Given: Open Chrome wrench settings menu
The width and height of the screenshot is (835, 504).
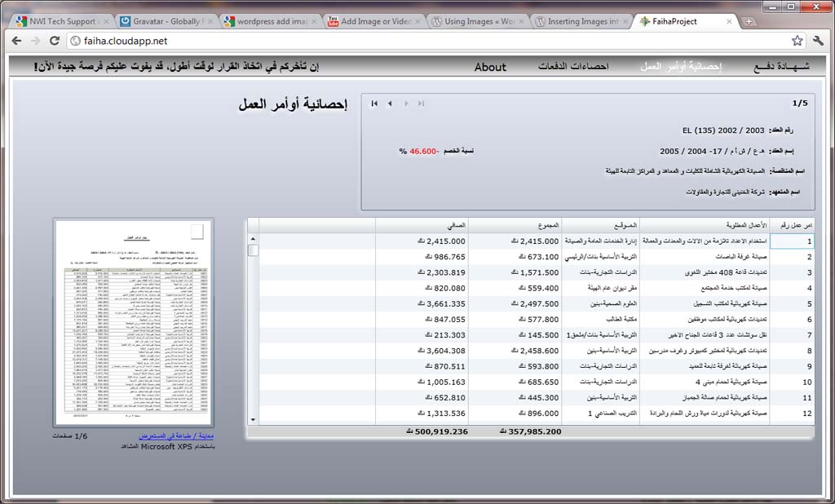Looking at the screenshot, I should pyautogui.click(x=818, y=40).
